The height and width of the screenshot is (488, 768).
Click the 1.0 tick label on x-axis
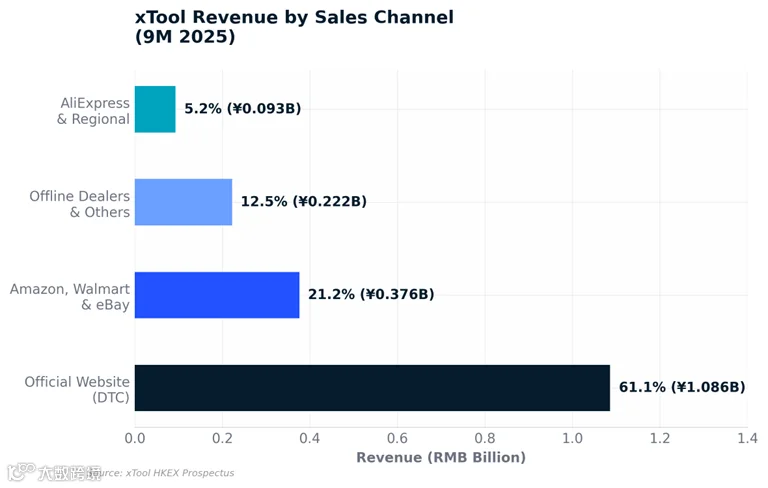[572, 438]
